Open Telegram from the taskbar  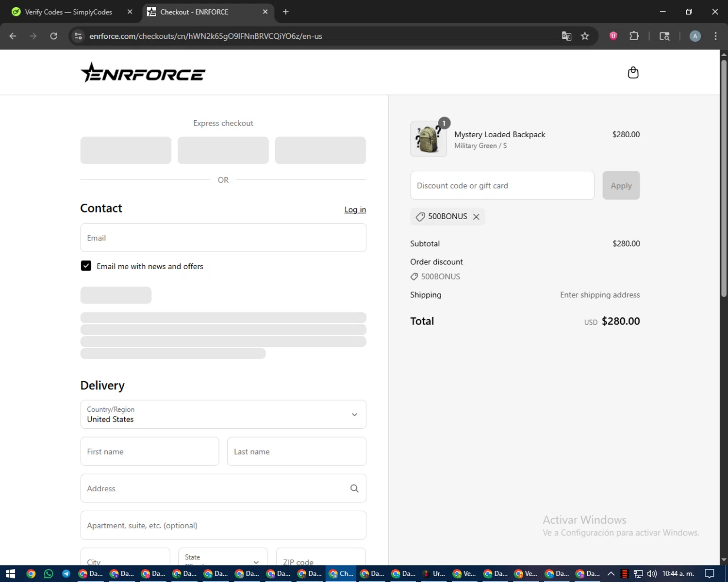tap(66, 574)
